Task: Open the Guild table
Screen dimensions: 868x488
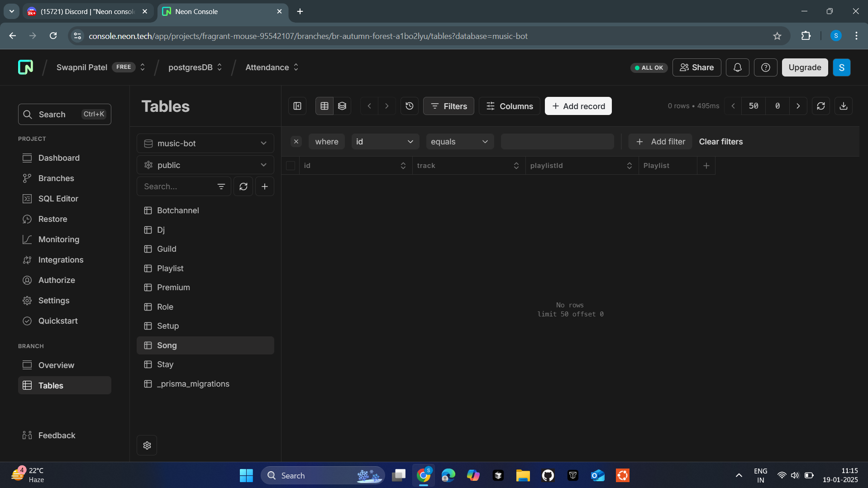Action: 205,249
